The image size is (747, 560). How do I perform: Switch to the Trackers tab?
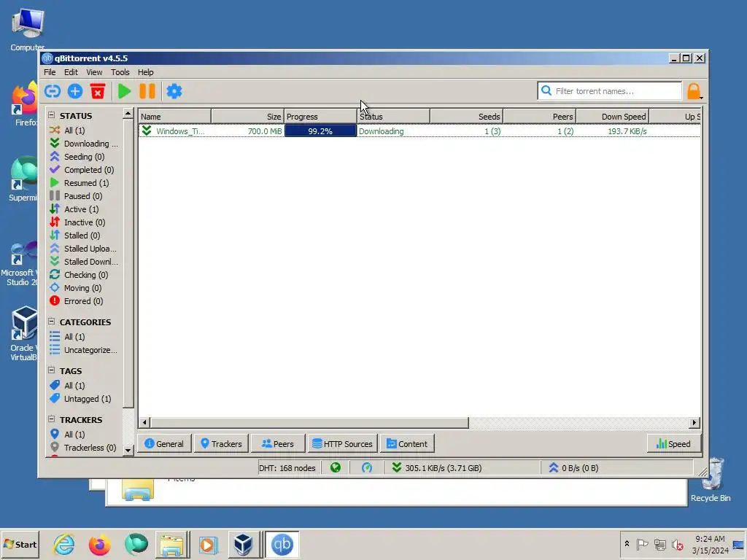[221, 443]
